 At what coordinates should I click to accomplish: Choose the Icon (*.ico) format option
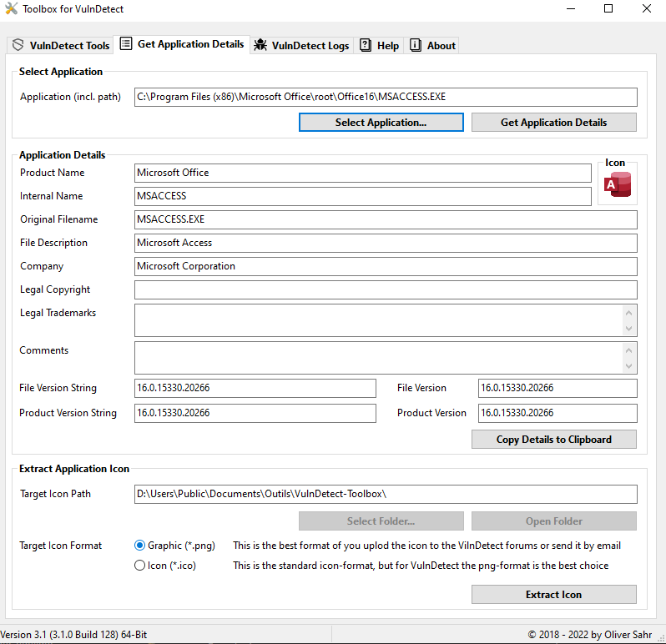click(x=165, y=566)
